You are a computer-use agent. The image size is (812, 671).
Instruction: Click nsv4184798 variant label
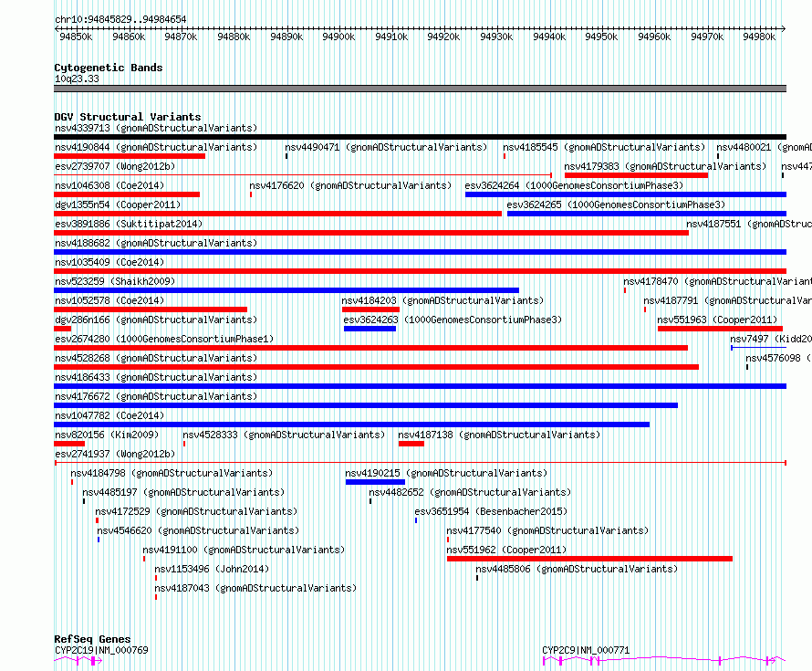pos(172,473)
